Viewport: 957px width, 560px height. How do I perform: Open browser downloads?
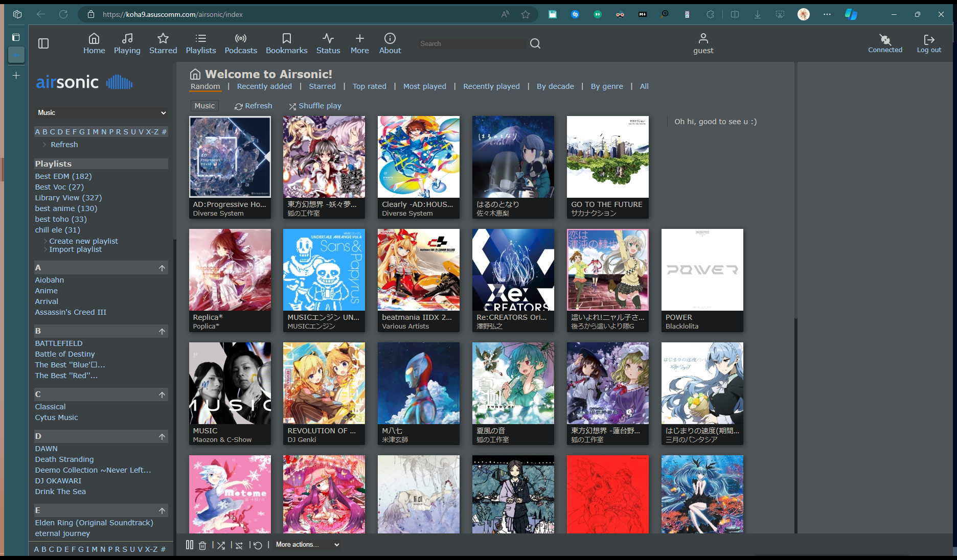click(x=758, y=14)
